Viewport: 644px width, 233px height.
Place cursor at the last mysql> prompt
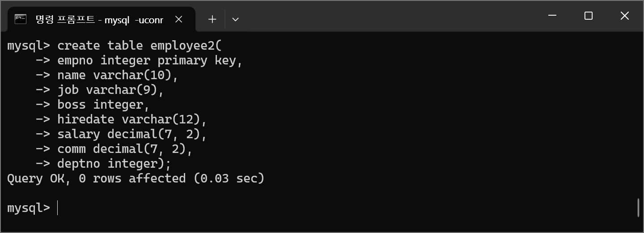(x=58, y=208)
